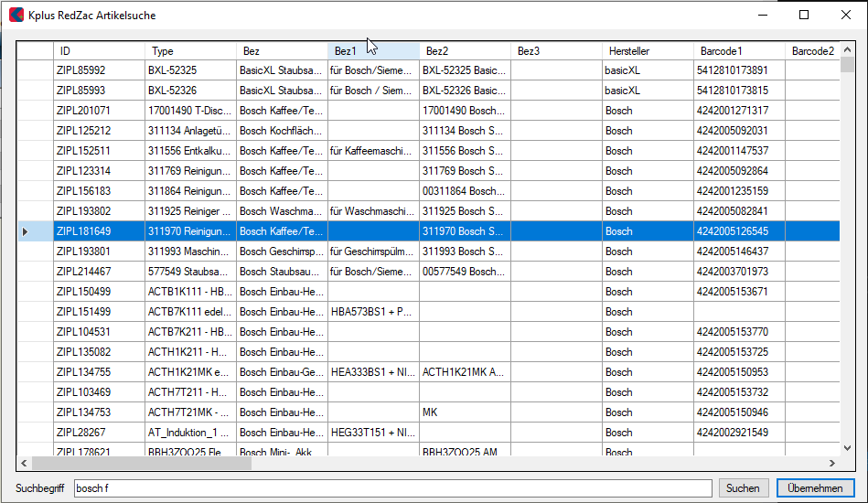Click barcode 4242002921549
868x503 pixels.
[739, 433]
